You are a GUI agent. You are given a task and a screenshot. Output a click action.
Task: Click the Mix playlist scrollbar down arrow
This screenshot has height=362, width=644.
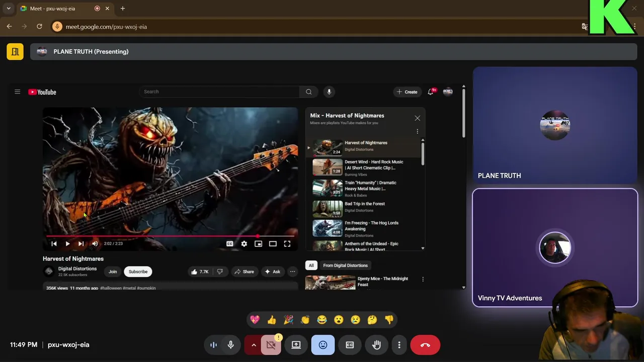pyautogui.click(x=423, y=248)
